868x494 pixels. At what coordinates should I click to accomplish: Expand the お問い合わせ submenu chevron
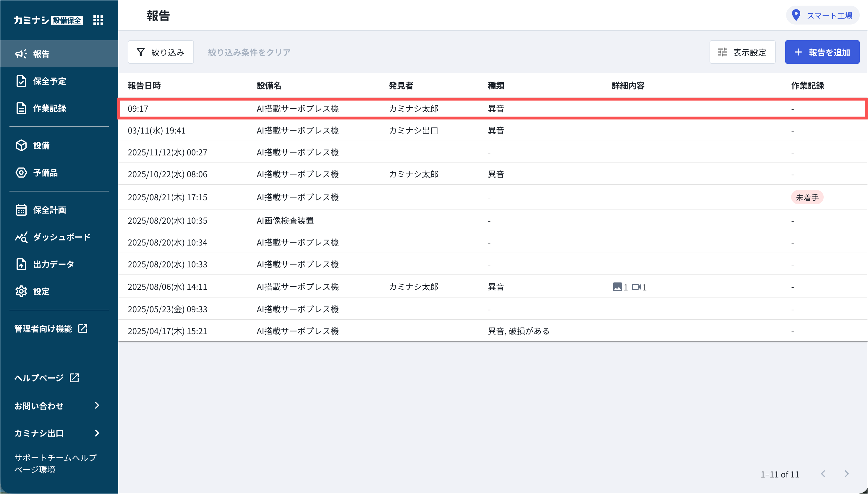pos(97,406)
